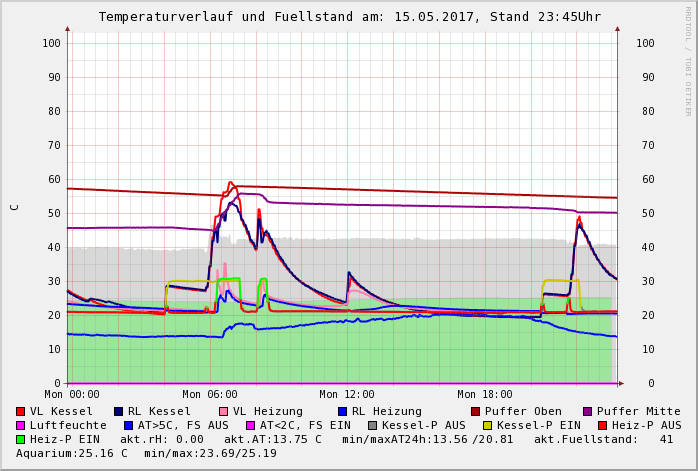This screenshot has height=471, width=698.
Task: Click the Mon 06:00 time axis label
Action: pos(209,395)
